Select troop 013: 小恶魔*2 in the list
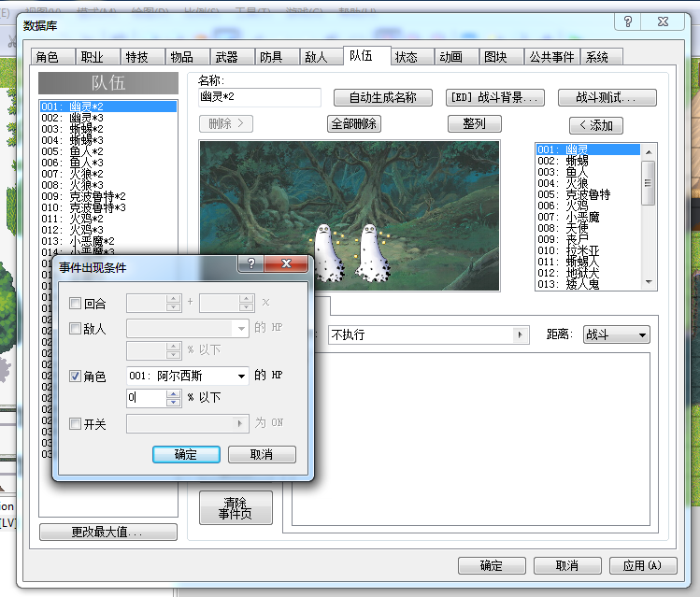700x597 pixels. pos(108,241)
